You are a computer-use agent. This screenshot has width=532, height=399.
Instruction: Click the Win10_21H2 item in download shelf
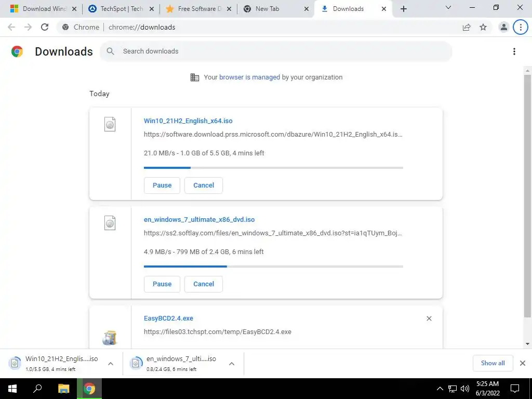(61, 363)
